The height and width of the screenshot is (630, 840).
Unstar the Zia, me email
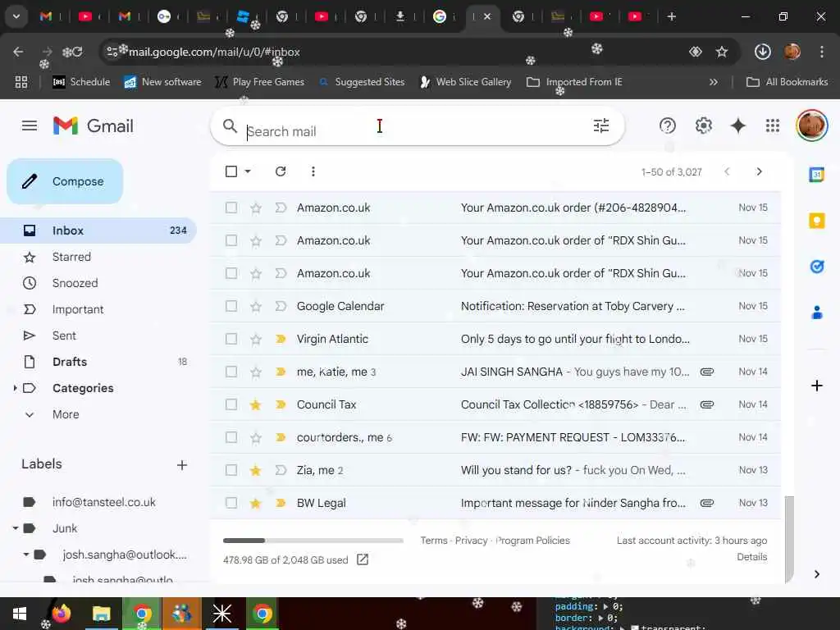[256, 470]
